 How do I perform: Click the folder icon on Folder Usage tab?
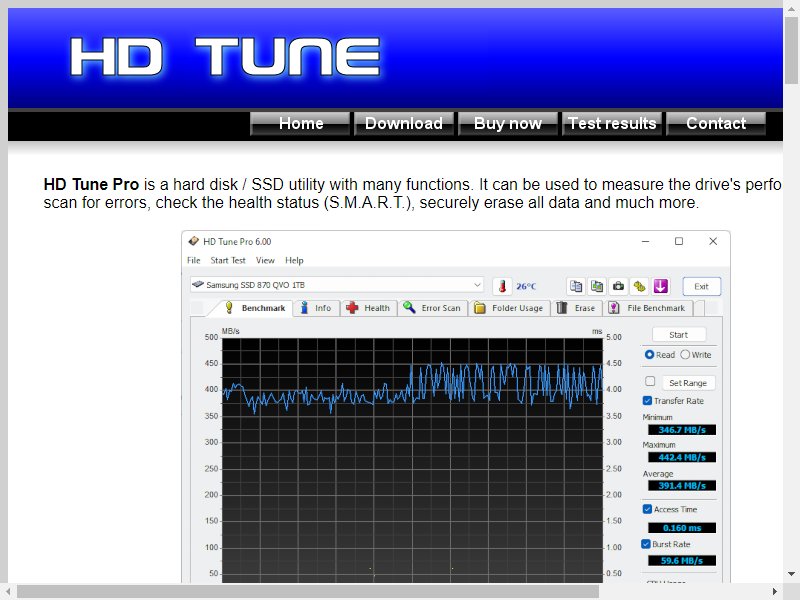(x=480, y=308)
